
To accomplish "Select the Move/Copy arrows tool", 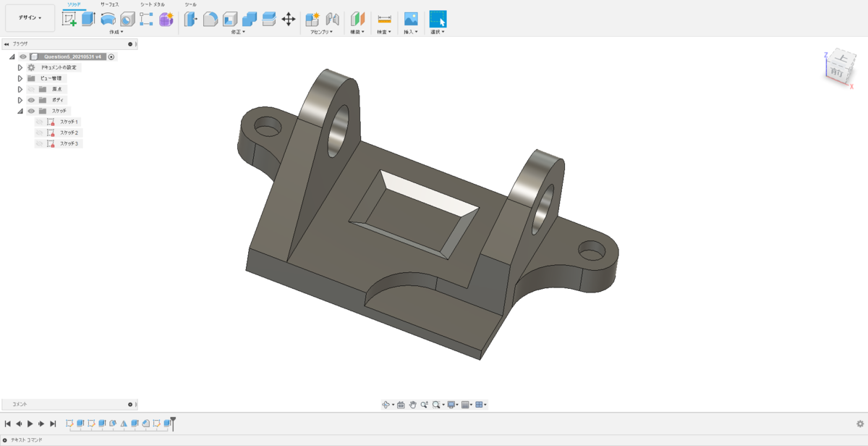I will tap(289, 20).
